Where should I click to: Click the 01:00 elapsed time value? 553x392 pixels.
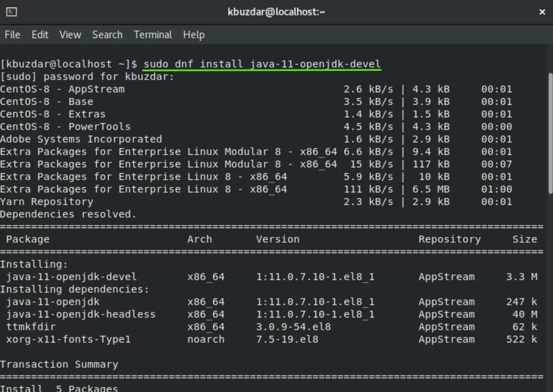496,189
